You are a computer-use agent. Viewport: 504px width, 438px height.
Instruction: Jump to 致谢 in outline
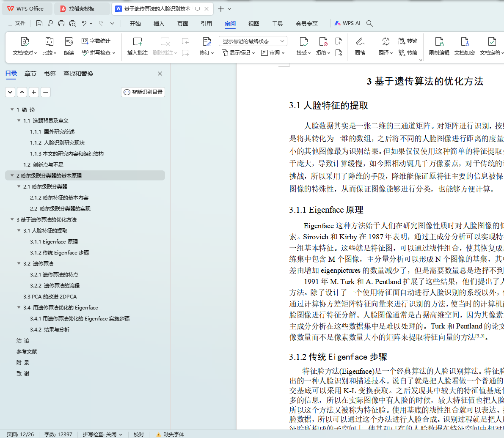point(23,373)
